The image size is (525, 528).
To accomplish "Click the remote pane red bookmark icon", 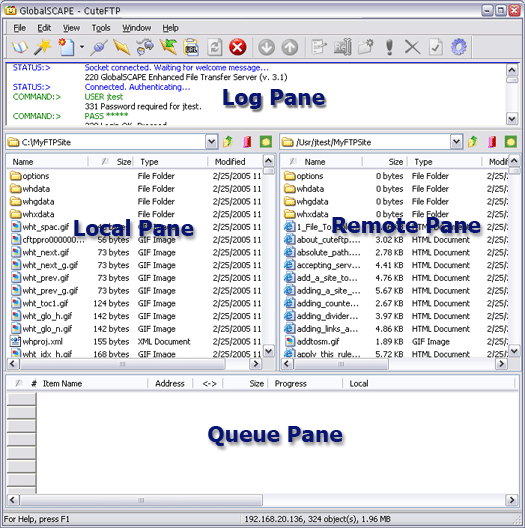I will [492, 142].
